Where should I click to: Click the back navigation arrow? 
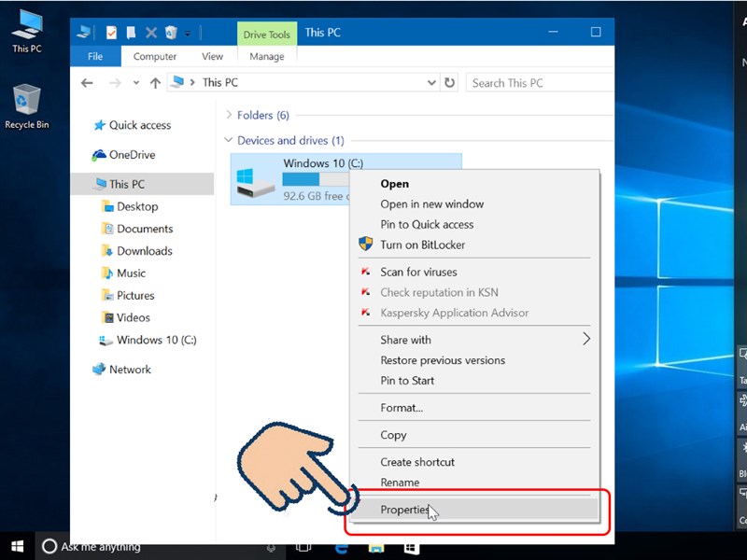(87, 83)
